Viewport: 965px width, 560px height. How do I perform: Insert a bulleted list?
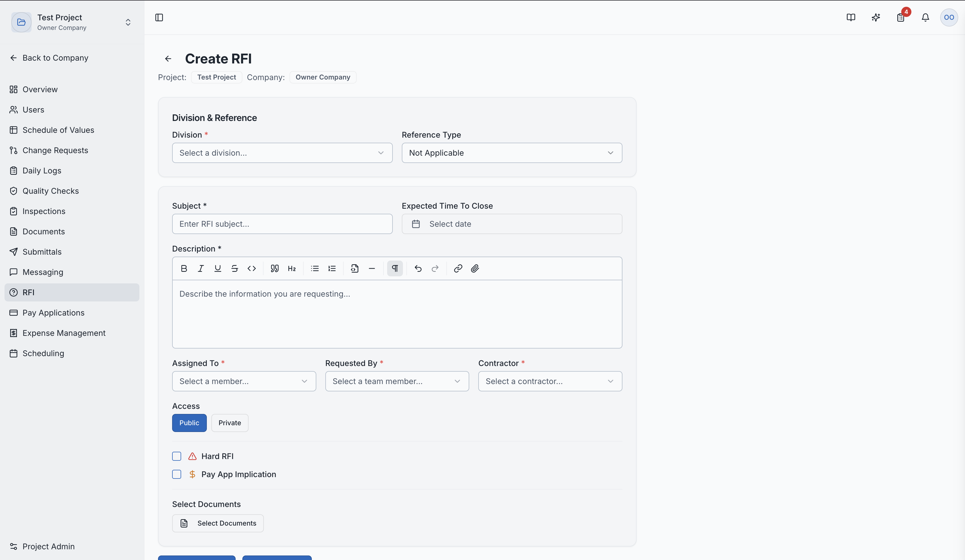tap(315, 269)
